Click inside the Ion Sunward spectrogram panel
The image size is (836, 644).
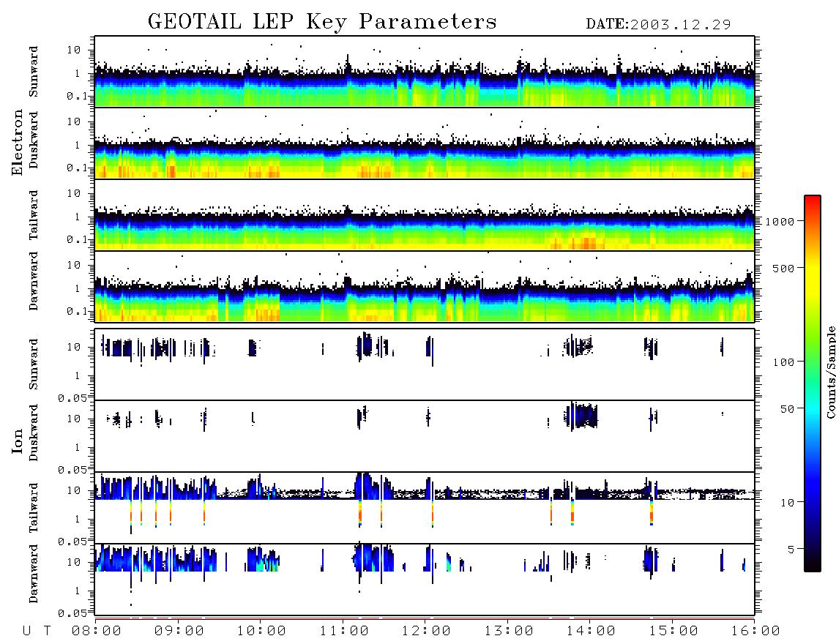[425, 364]
